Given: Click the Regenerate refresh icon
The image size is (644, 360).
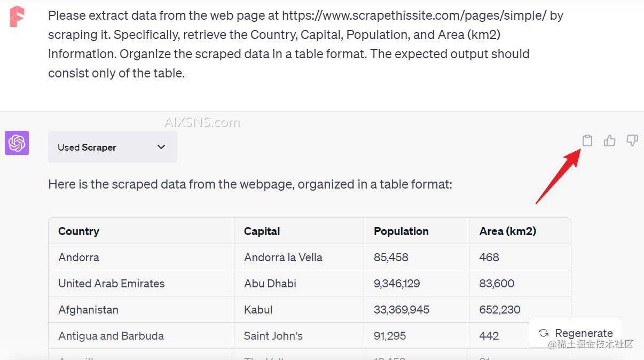Looking at the screenshot, I should 544,333.
